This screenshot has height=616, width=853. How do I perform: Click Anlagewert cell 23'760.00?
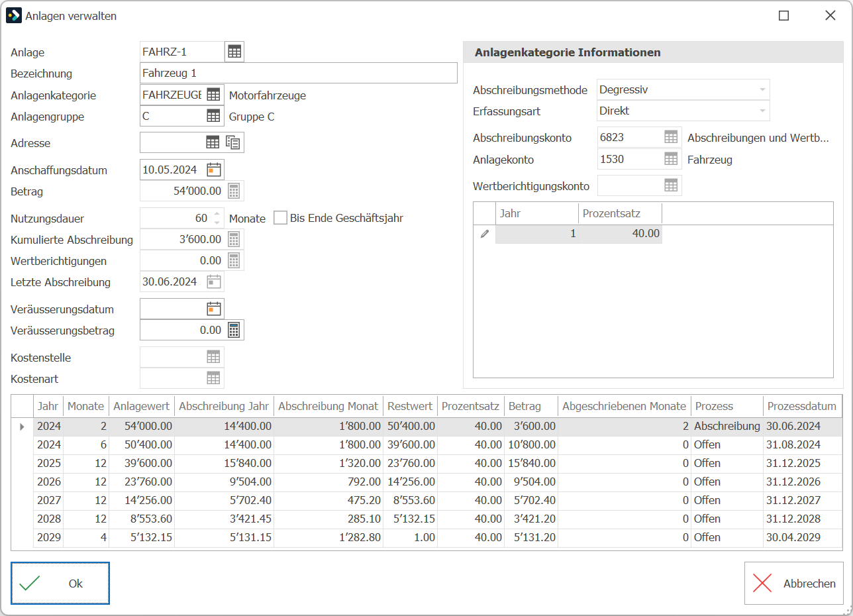[x=142, y=482]
